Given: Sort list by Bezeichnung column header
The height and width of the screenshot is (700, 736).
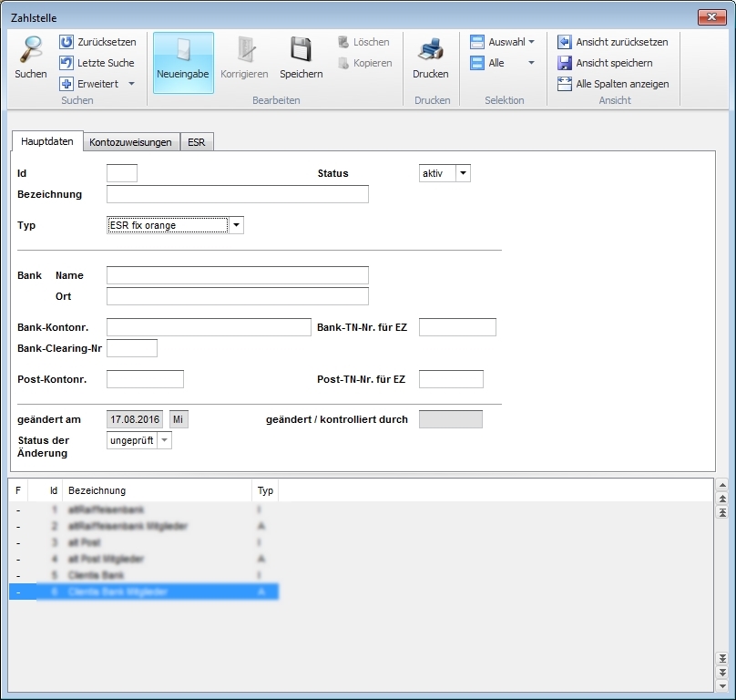Looking at the screenshot, I should [x=158, y=490].
